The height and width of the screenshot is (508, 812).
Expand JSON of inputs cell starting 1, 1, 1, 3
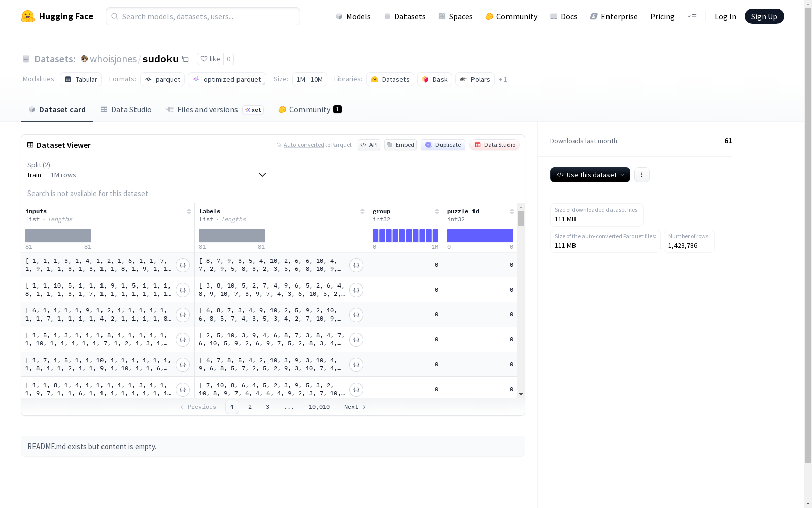[x=183, y=265]
